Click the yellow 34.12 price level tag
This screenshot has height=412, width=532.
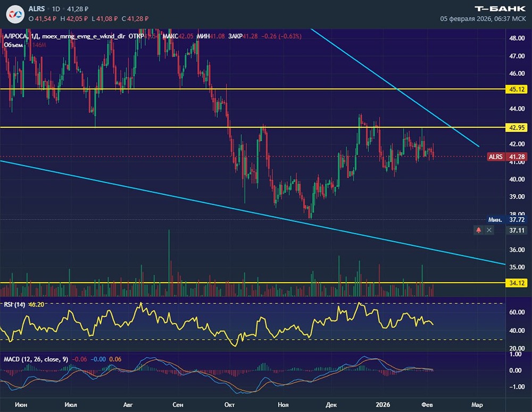[x=517, y=283]
